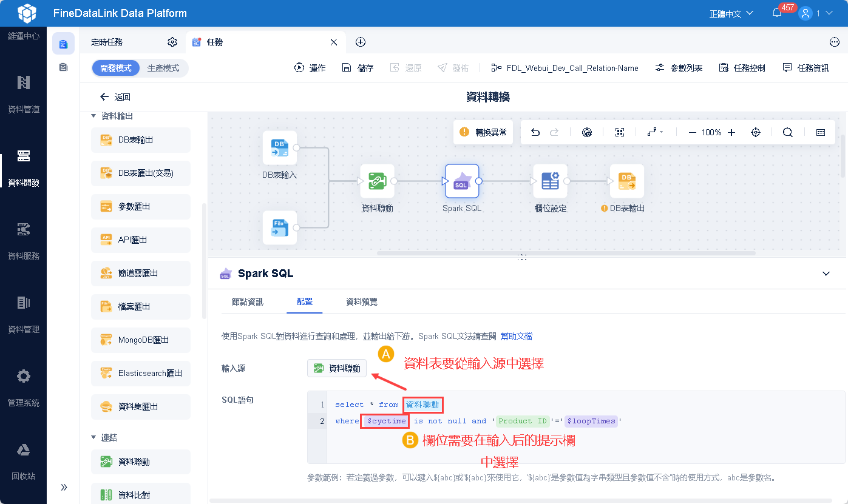Click the FineDataLink logo icon
The height and width of the screenshot is (504, 848).
[x=27, y=13]
